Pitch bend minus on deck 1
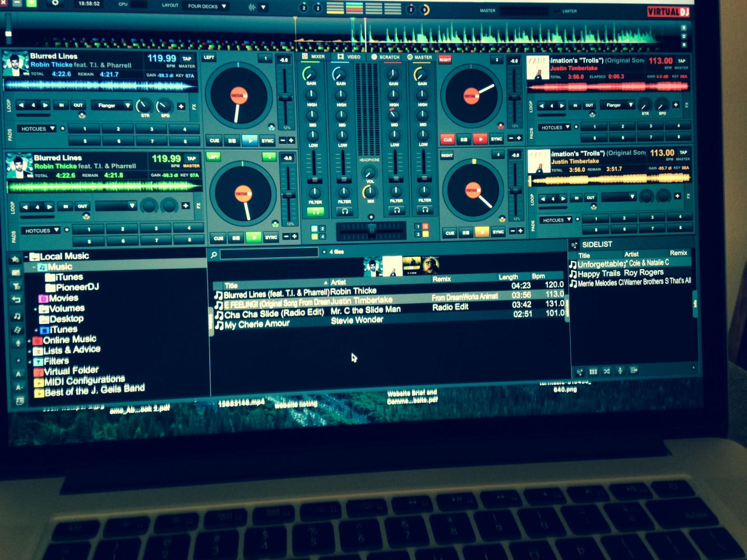Image resolution: width=747 pixels, height=560 pixels. coord(283,141)
